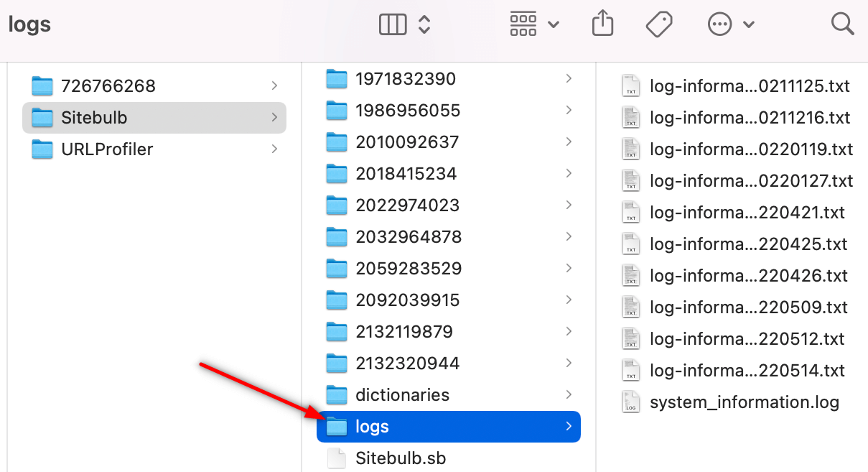Select the 2132320944 folder icon
This screenshot has height=472, width=868.
(337, 364)
